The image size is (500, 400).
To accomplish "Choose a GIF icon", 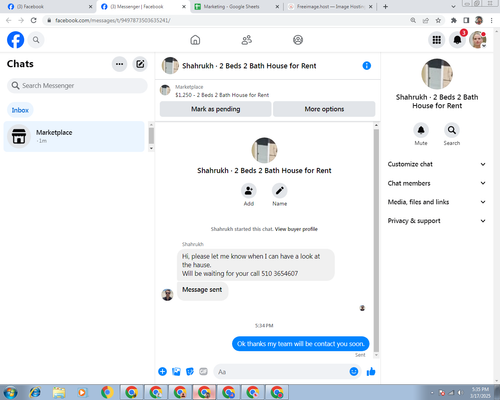I will [x=203, y=371].
